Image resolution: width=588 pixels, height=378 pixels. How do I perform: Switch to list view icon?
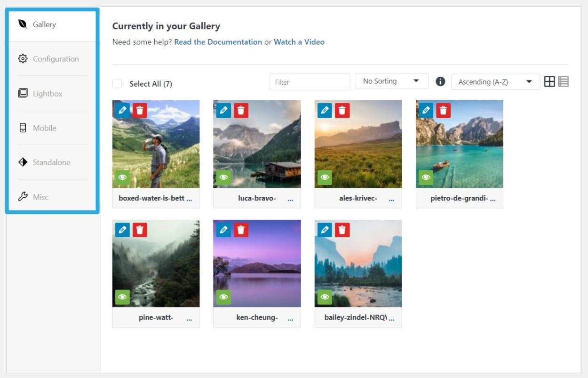(x=564, y=81)
